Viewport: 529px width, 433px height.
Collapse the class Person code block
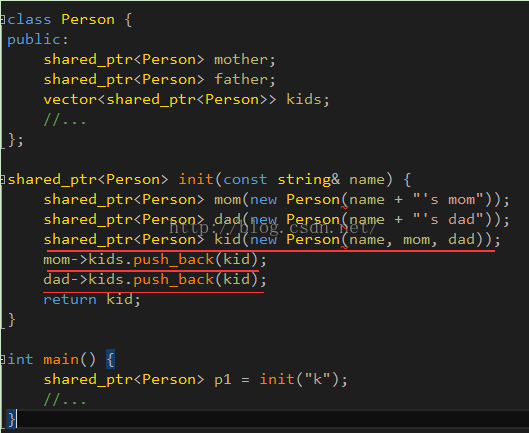click(x=3, y=20)
